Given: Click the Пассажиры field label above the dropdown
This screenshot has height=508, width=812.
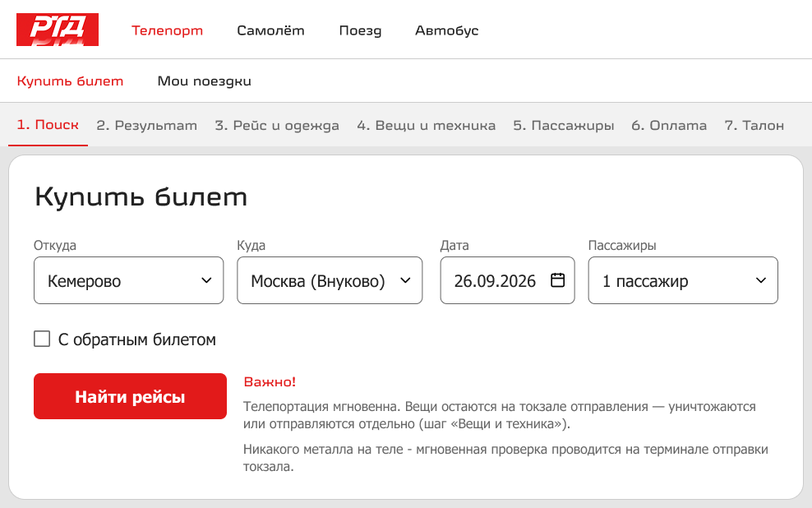Looking at the screenshot, I should point(622,245).
